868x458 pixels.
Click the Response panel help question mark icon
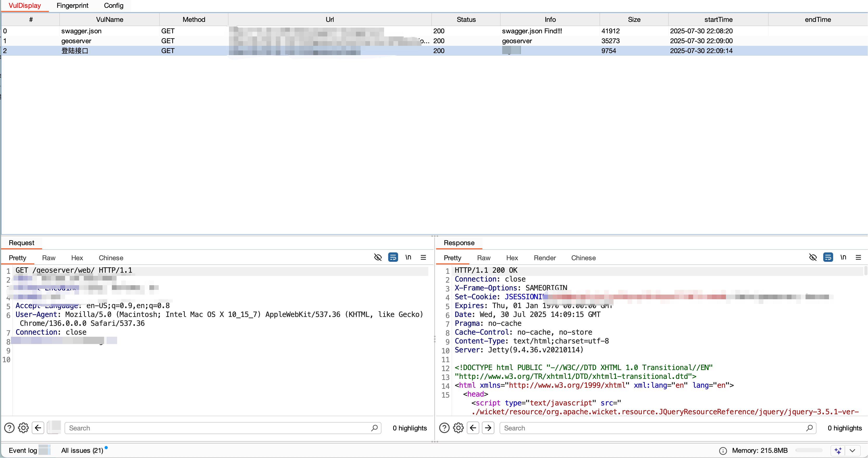[444, 428]
